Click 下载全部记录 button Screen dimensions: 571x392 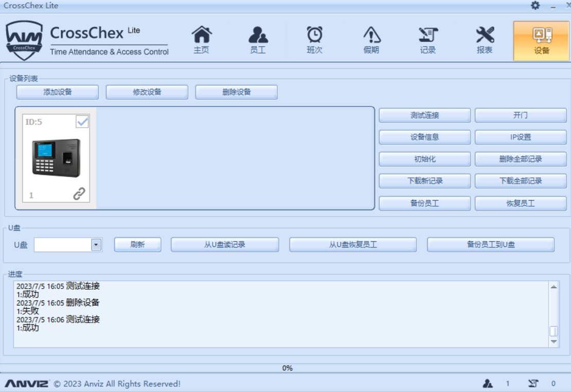[x=521, y=181]
